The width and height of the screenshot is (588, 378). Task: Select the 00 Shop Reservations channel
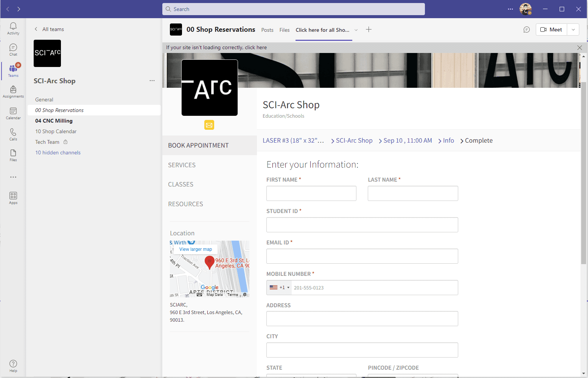94,110
